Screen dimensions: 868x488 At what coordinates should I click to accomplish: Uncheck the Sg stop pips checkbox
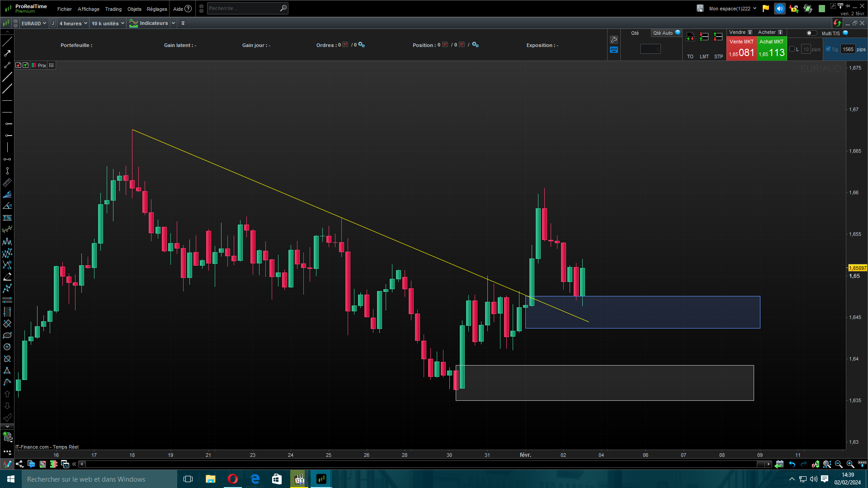coord(828,49)
